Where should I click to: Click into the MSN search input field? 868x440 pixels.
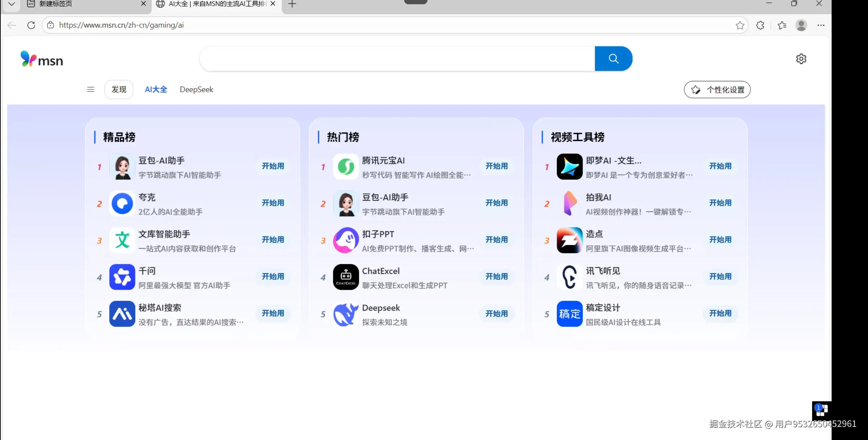click(x=397, y=59)
